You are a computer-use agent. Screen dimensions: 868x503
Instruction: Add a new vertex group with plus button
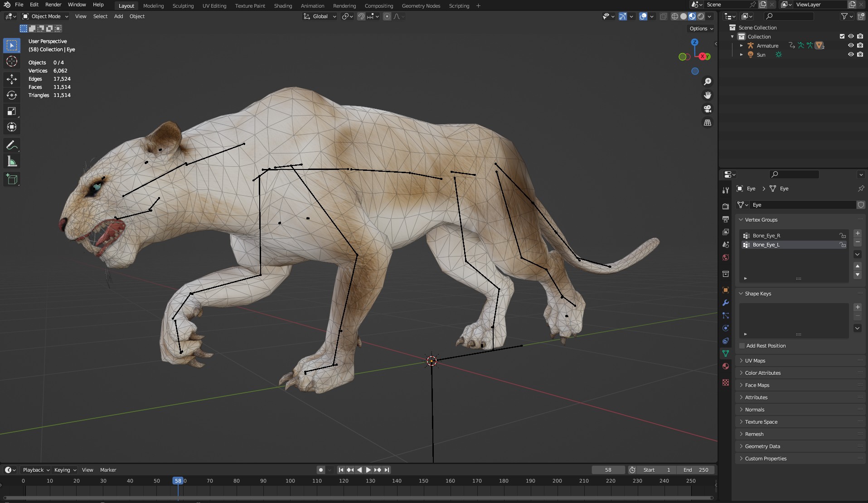click(858, 233)
